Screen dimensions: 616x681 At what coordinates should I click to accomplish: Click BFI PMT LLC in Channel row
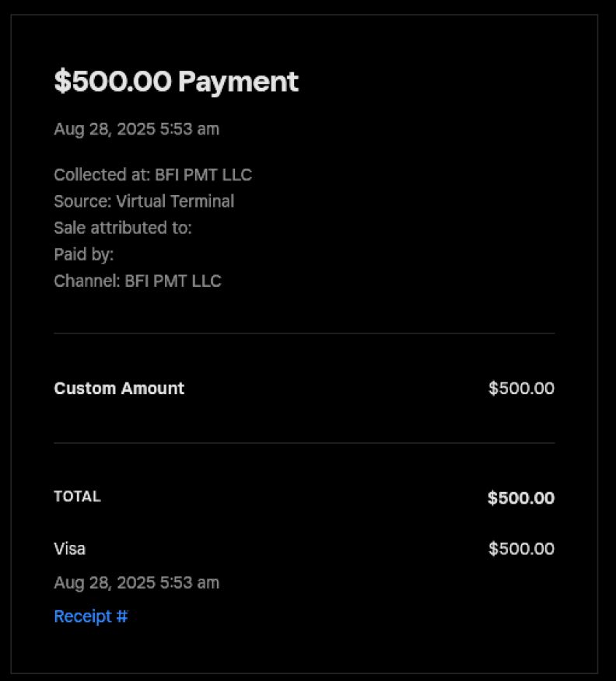[x=173, y=281]
